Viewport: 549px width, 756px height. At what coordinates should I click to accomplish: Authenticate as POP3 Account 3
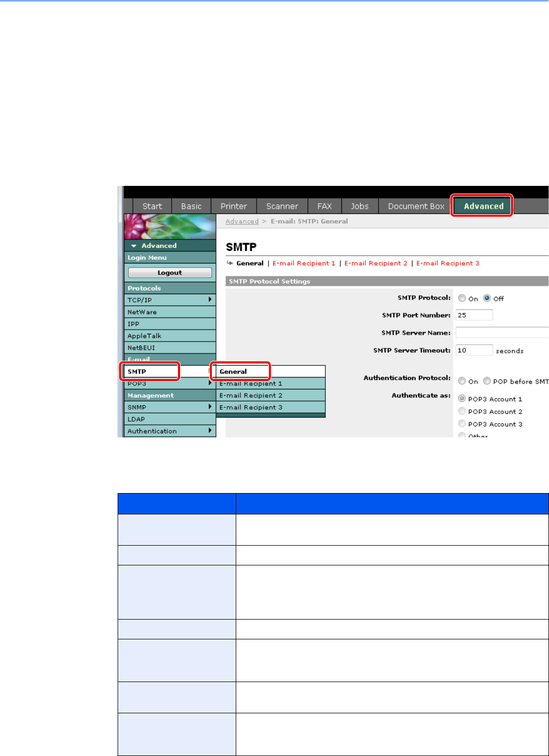tap(462, 424)
